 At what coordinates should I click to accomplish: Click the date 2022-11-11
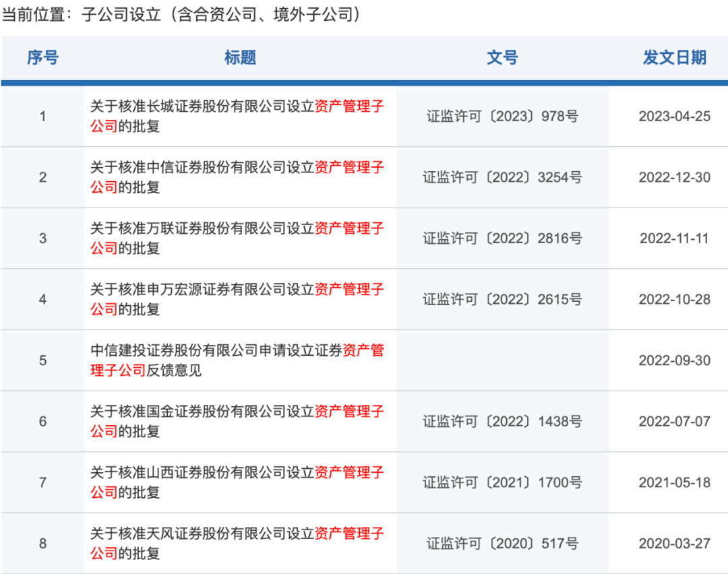[675, 238]
